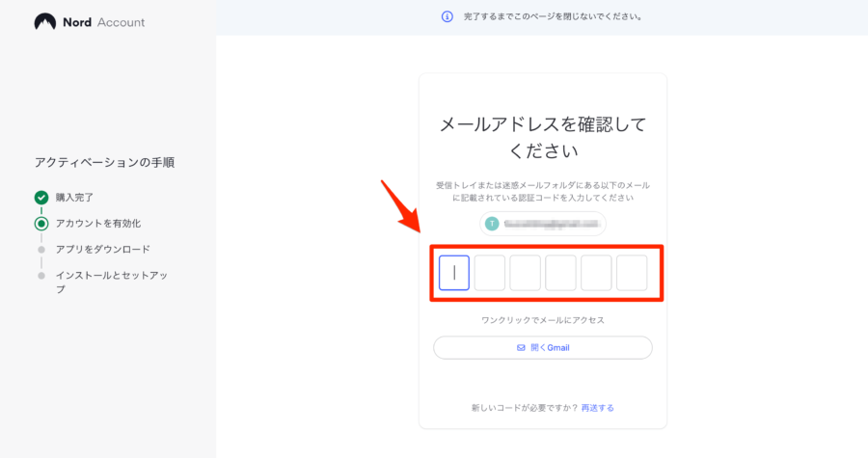
Task: Click the last verification code box
Action: (632, 273)
